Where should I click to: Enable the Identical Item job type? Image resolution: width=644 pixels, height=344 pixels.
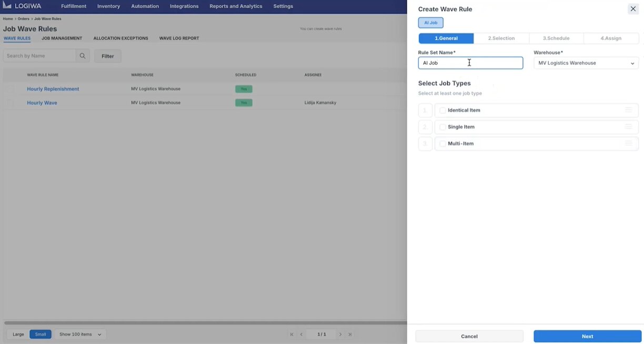(442, 110)
